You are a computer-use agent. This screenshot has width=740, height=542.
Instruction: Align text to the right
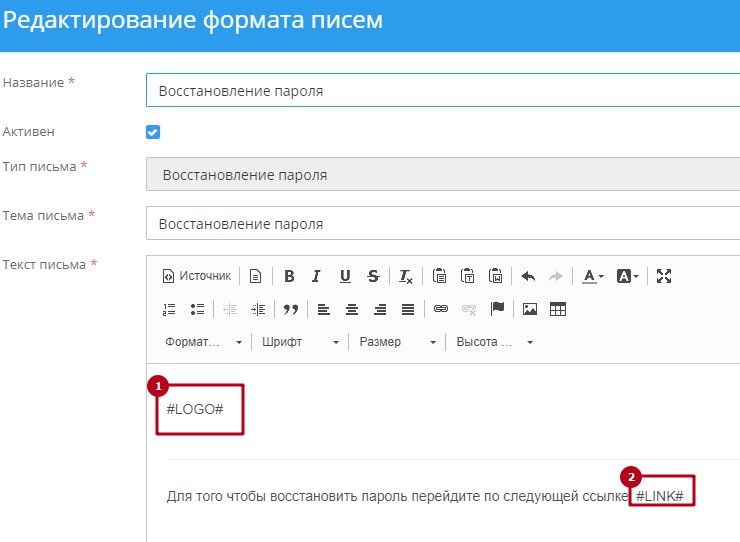(x=380, y=309)
